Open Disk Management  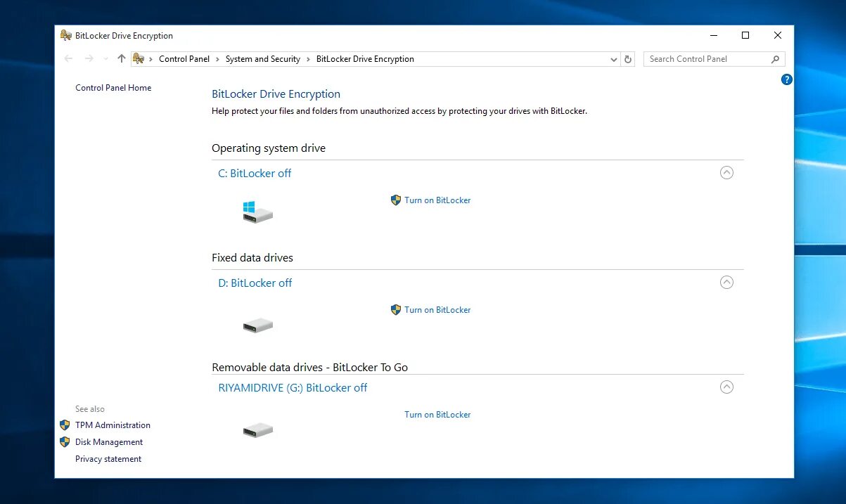[x=109, y=442]
